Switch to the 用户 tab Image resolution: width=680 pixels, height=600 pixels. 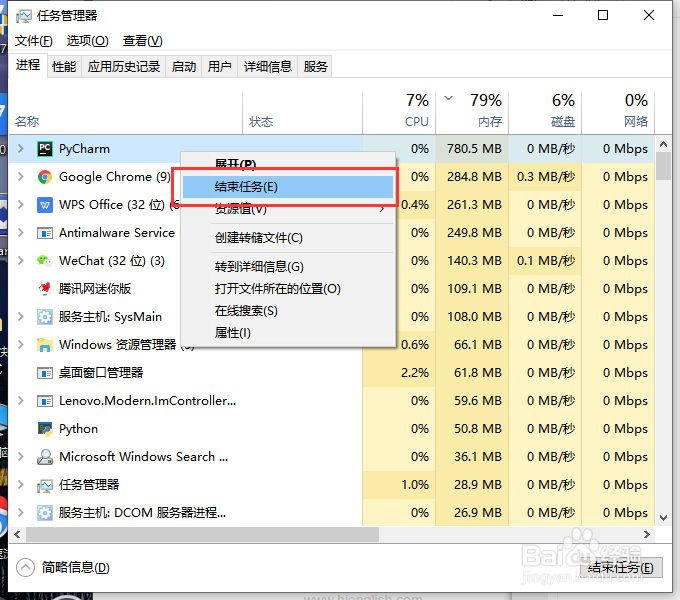click(x=219, y=67)
